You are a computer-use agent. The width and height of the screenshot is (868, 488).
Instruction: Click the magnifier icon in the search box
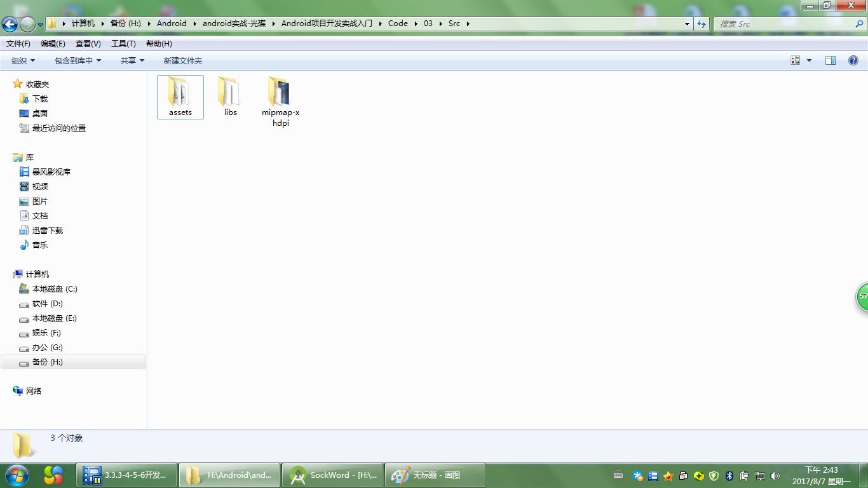point(860,24)
